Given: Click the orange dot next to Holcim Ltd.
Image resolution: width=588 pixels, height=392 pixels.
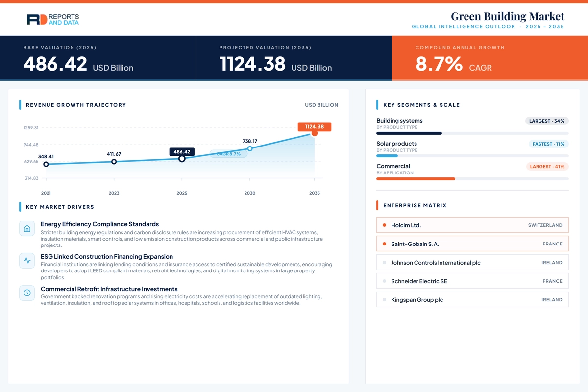Looking at the screenshot, I should pyautogui.click(x=384, y=225).
